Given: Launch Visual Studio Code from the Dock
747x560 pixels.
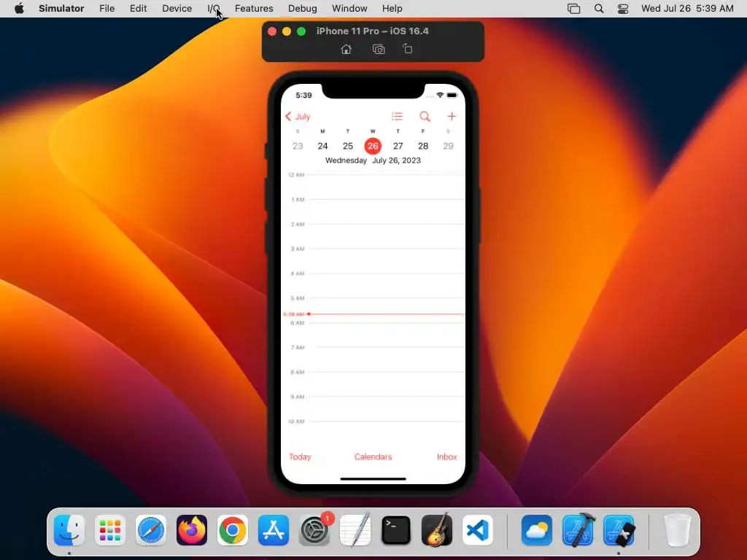Looking at the screenshot, I should point(477,530).
